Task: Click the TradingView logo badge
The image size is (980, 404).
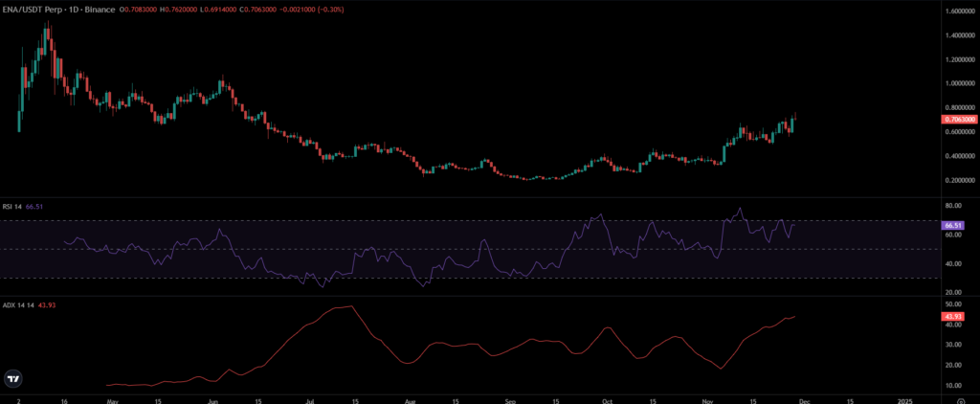Action: (x=12, y=378)
